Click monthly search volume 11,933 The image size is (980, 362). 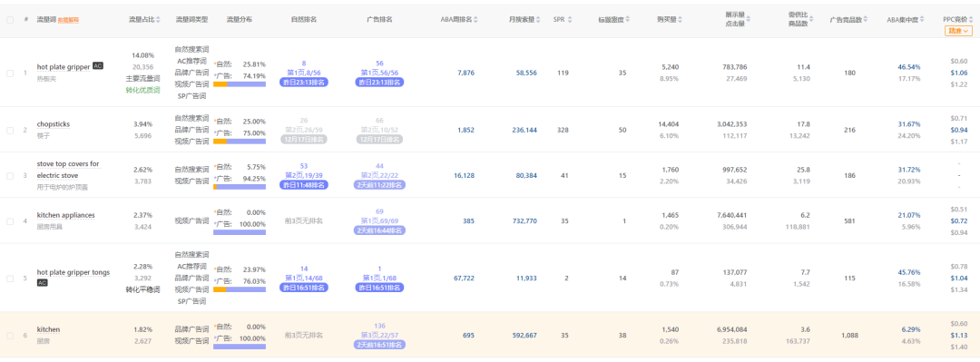pos(526,279)
